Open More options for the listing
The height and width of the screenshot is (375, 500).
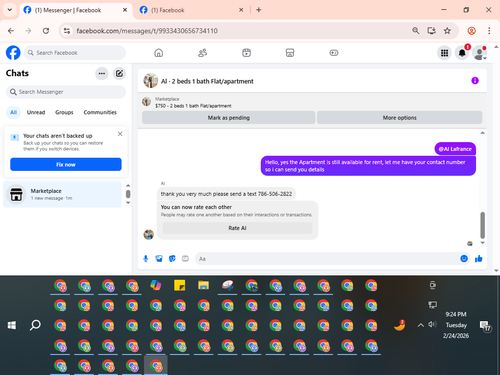point(399,118)
